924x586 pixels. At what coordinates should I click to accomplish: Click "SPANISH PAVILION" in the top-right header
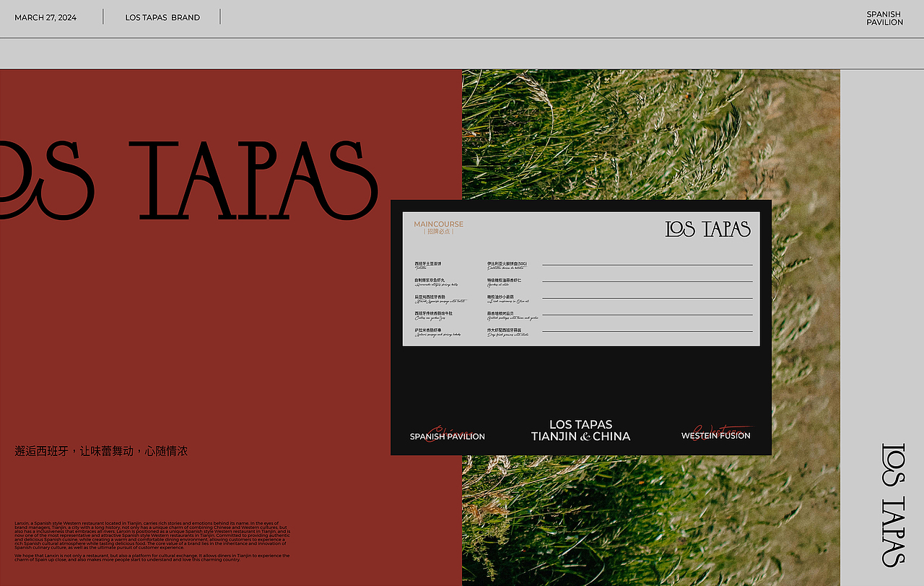(x=884, y=18)
